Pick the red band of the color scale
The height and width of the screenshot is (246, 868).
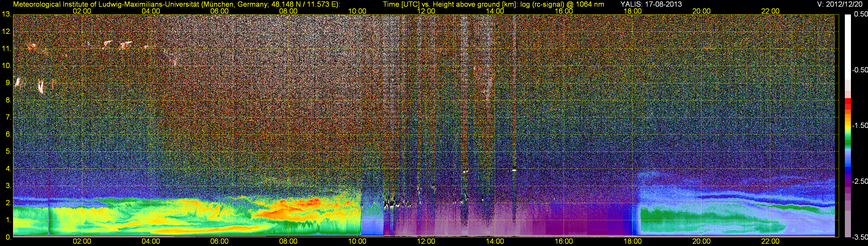847,103
